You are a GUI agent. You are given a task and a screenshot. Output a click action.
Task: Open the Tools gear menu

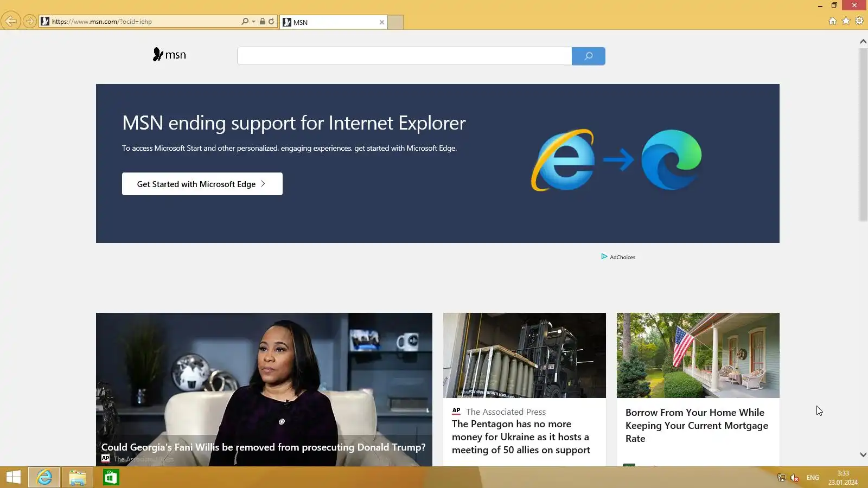click(x=859, y=21)
